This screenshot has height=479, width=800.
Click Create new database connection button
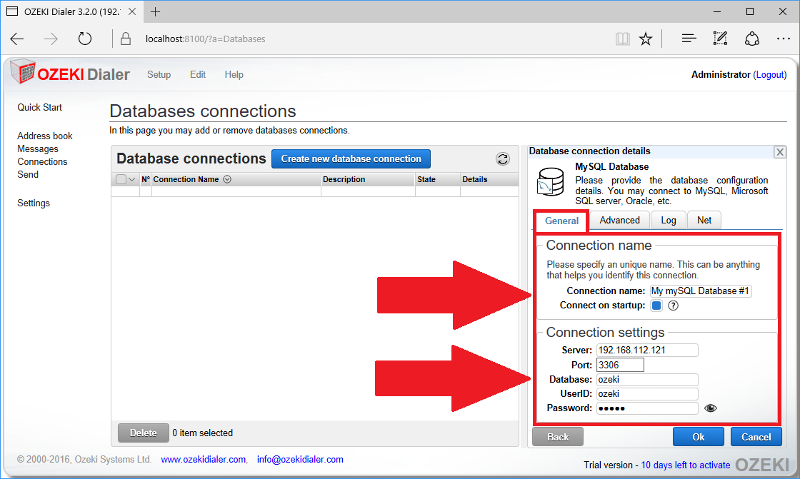point(351,159)
